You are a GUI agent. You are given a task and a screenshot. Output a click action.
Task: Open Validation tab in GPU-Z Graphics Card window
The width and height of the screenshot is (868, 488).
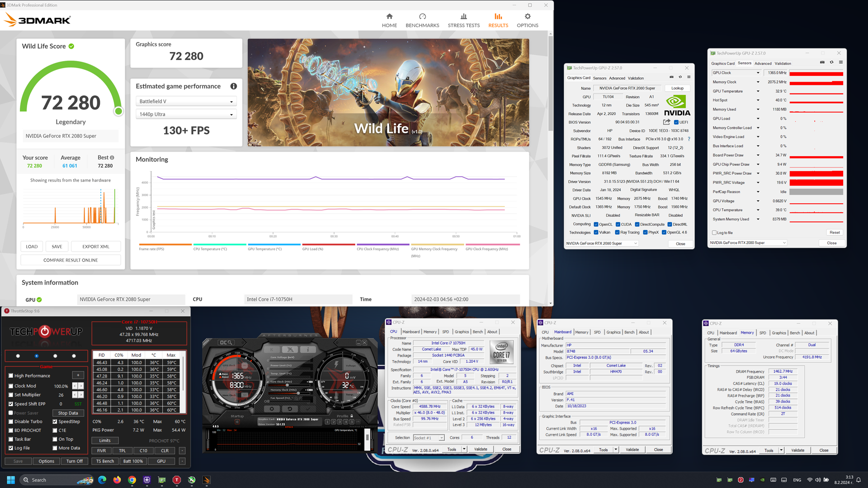[x=636, y=78]
